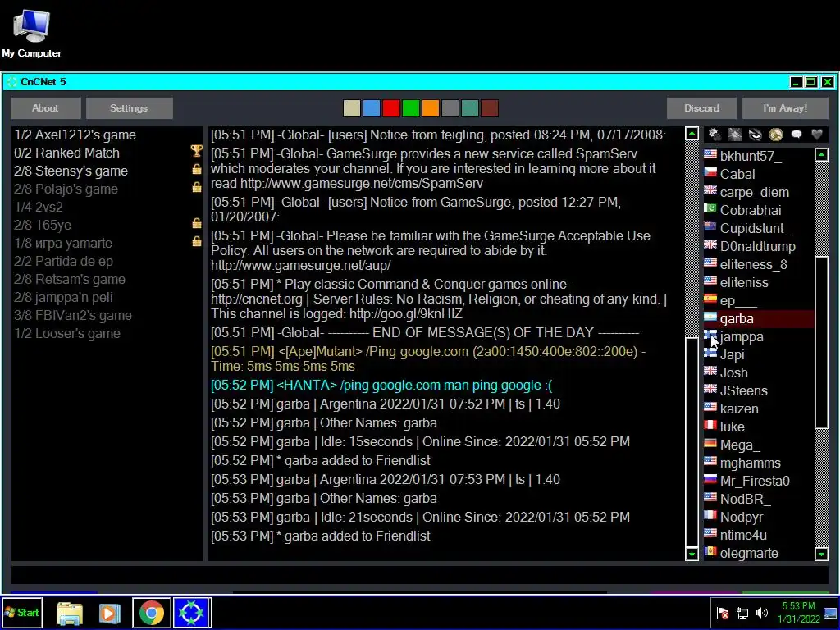Select 2/8 Steensy's game
Screen dimensions: 840x630
tap(107, 171)
